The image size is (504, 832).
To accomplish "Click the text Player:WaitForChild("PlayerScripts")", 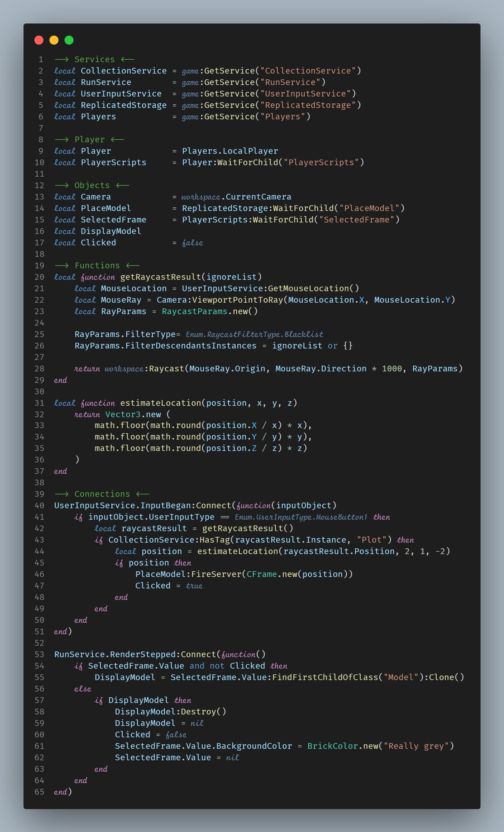I will point(273,162).
